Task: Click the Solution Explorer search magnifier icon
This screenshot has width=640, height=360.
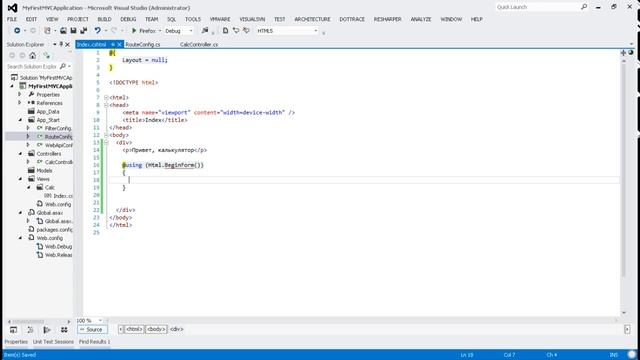Action: pyautogui.click(x=63, y=66)
